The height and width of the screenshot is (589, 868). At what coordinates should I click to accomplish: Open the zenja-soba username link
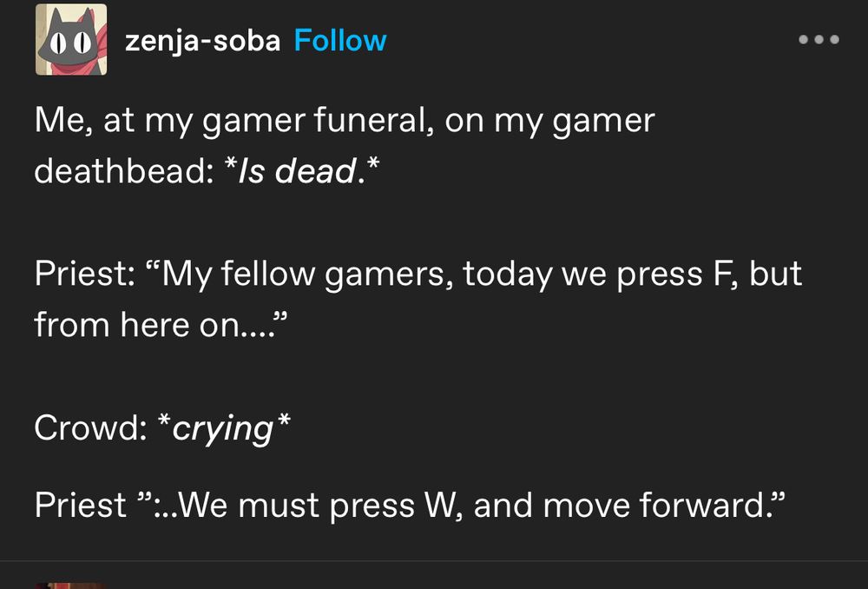click(x=202, y=41)
